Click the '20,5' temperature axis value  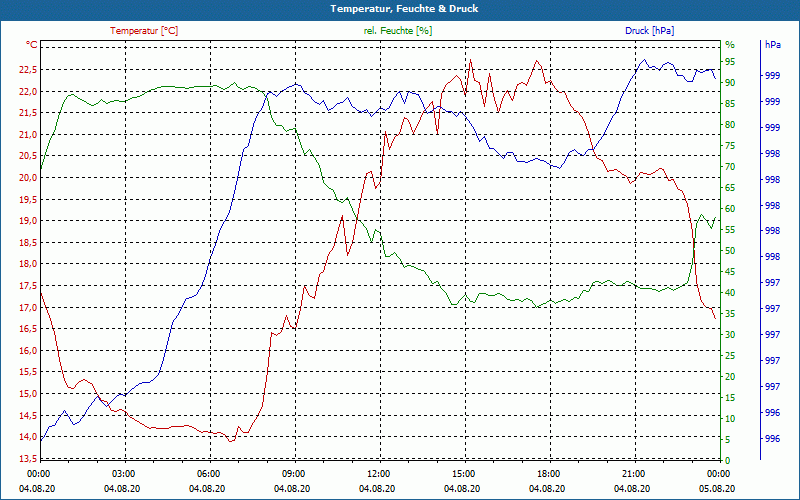pos(28,156)
